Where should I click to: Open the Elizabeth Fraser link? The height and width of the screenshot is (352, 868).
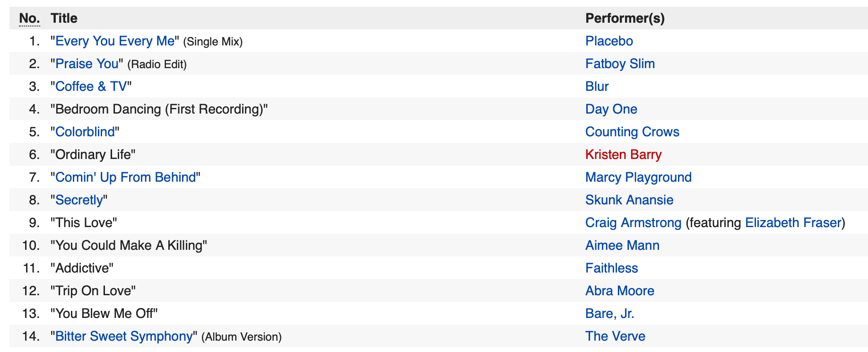coord(793,223)
